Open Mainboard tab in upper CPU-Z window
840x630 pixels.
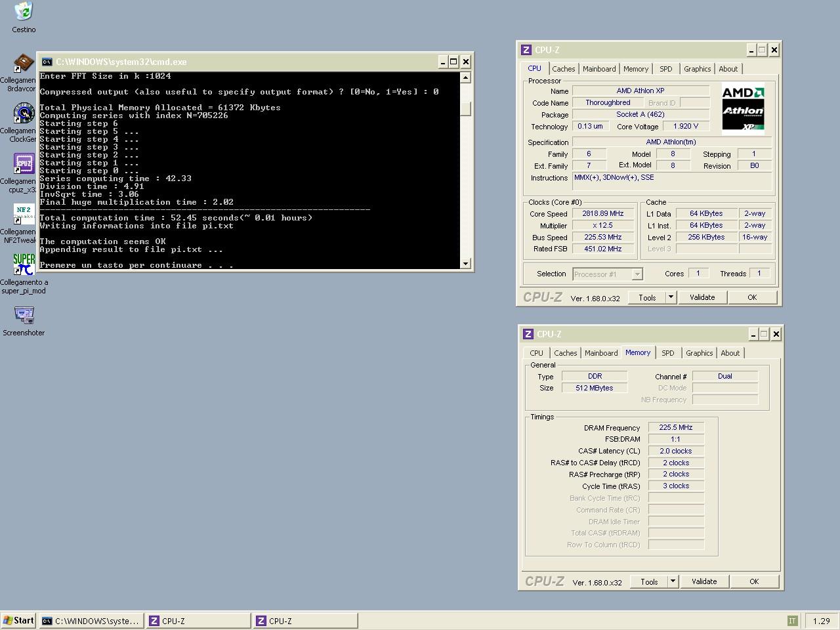599,69
